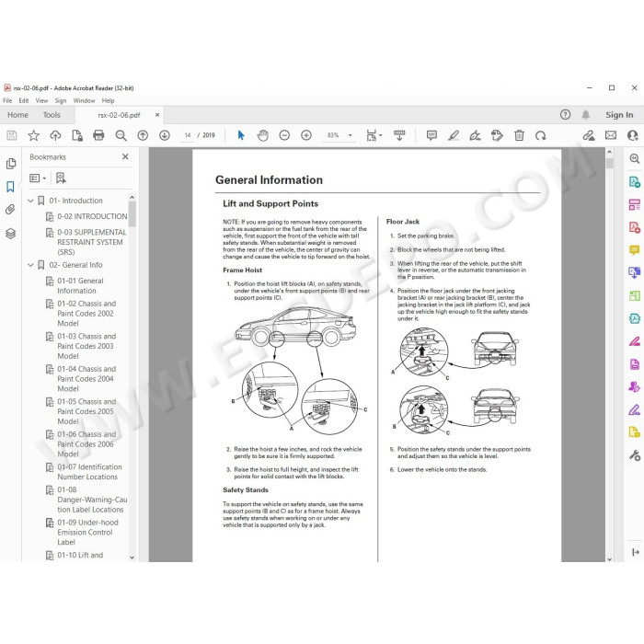Open the Window menu

[84, 100]
